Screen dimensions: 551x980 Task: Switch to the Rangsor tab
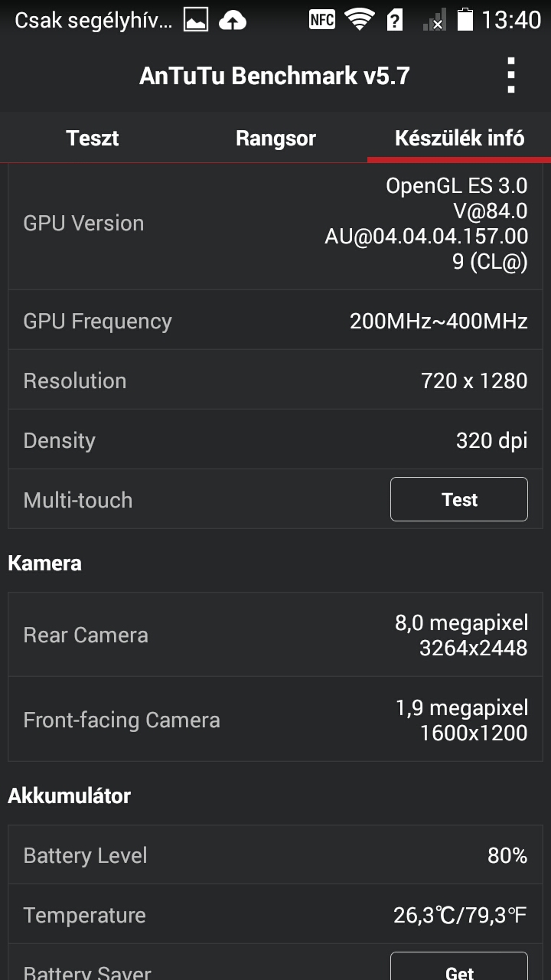tap(275, 138)
